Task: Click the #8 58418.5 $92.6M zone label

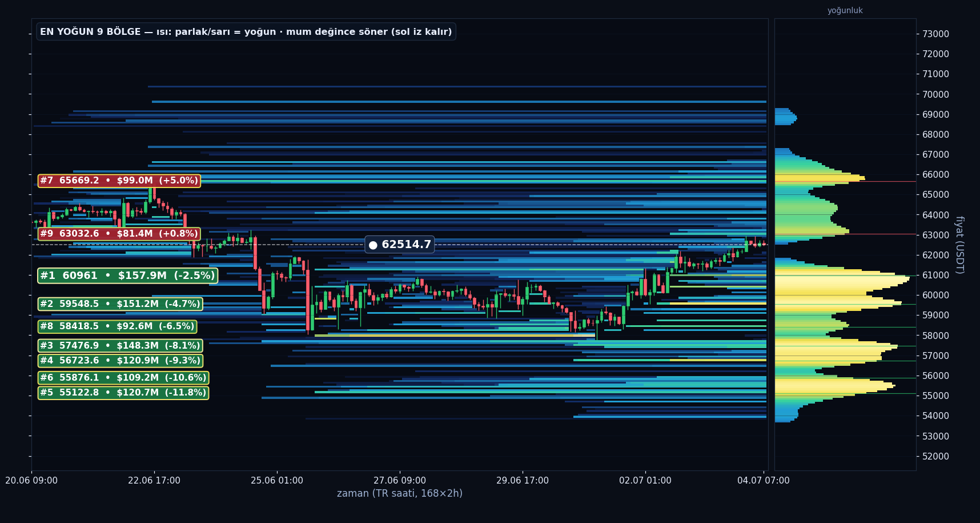Action: click(117, 326)
